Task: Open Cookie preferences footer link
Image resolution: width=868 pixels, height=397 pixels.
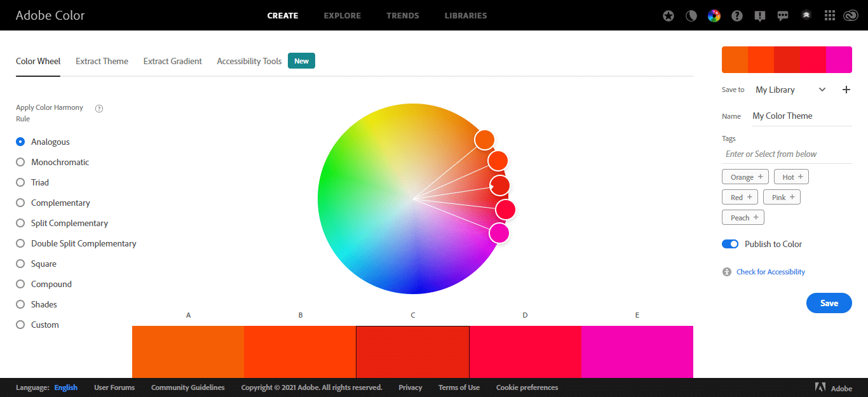Action: (x=527, y=387)
